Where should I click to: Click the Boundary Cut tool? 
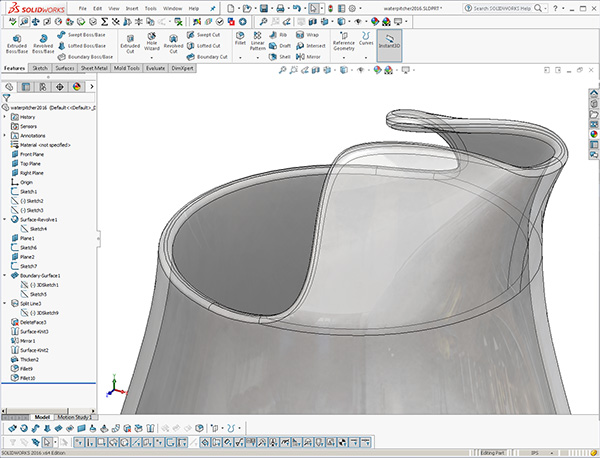[x=207, y=57]
